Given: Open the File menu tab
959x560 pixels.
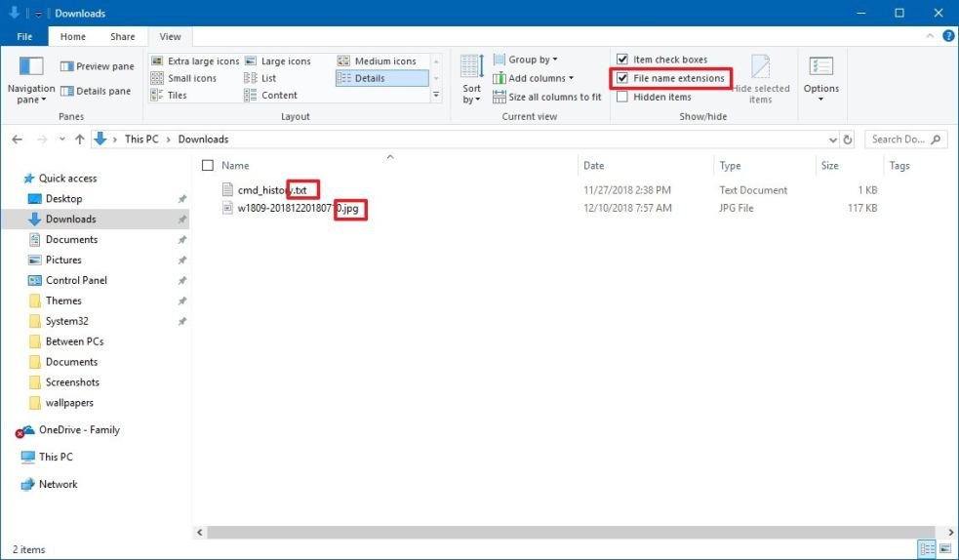Looking at the screenshot, I should pyautogui.click(x=26, y=37).
